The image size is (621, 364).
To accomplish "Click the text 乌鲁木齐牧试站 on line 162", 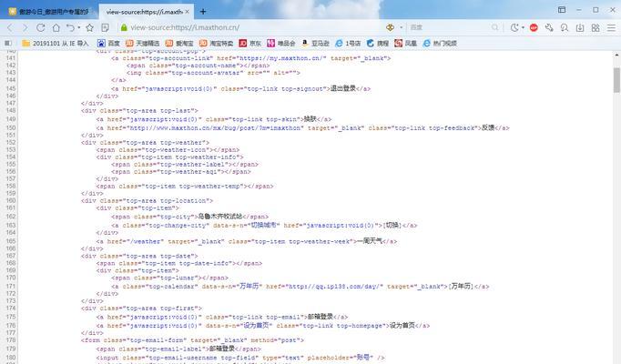I will [x=219, y=216].
